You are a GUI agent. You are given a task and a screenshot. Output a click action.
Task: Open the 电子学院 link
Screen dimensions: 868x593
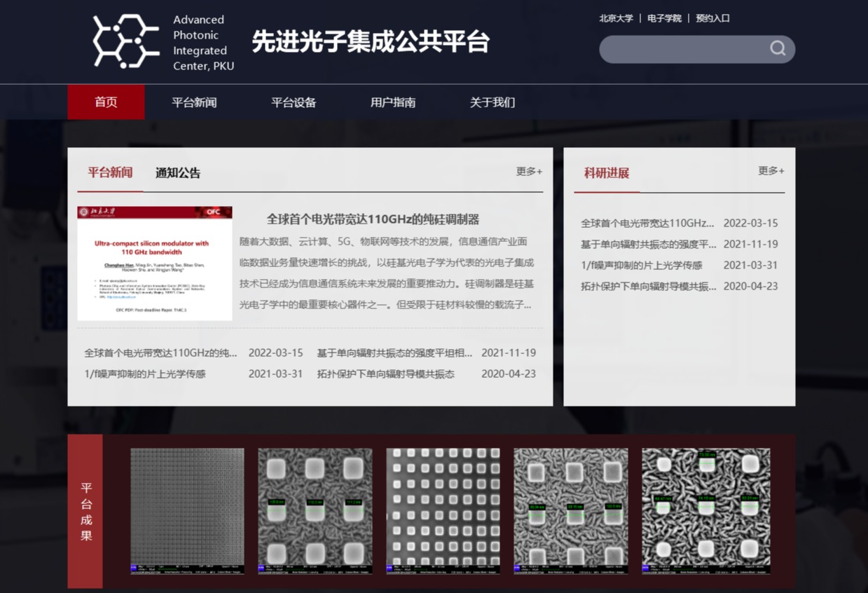coord(664,18)
